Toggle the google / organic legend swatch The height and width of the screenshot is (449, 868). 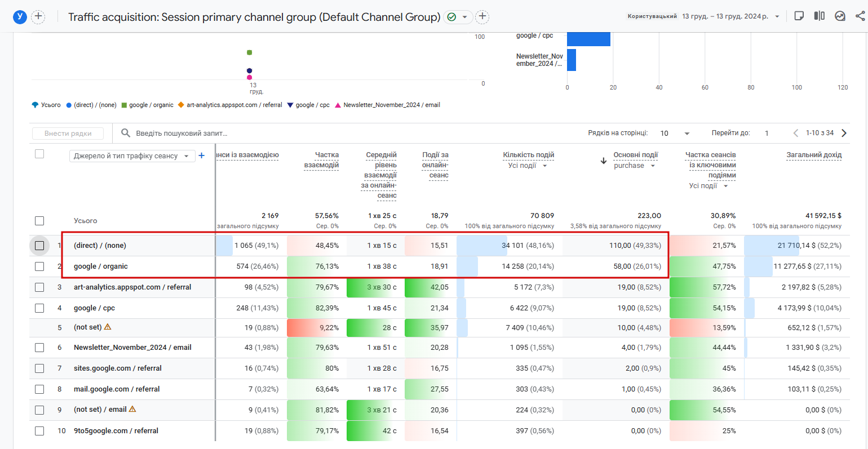[124, 105]
